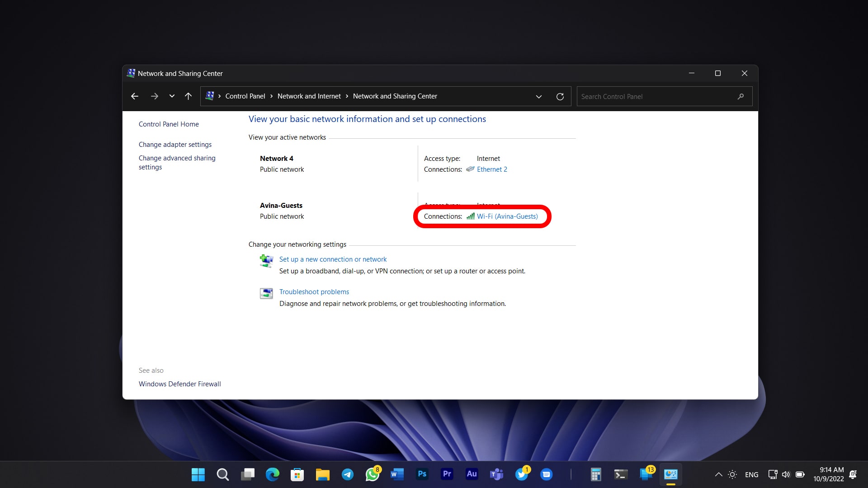Open Control Panel Home link

[x=169, y=124]
